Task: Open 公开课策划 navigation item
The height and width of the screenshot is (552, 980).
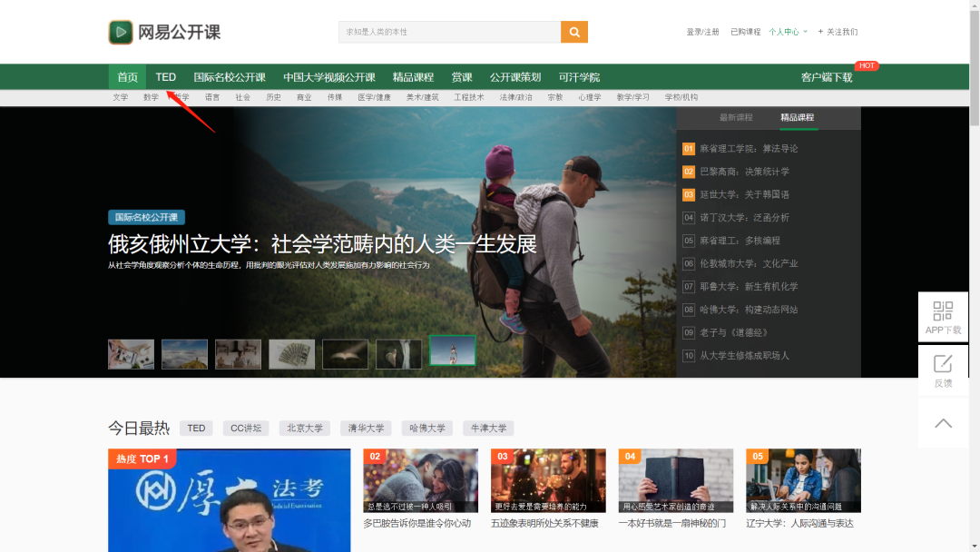Action: tap(515, 77)
